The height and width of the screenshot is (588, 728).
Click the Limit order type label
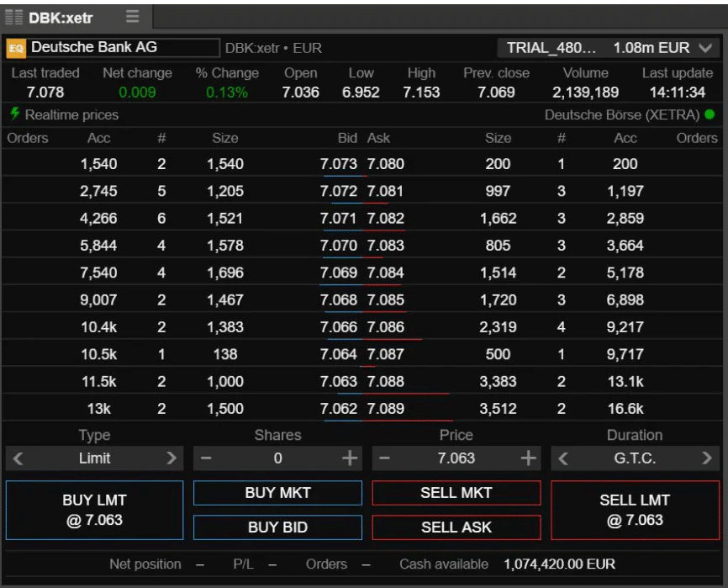click(95, 458)
